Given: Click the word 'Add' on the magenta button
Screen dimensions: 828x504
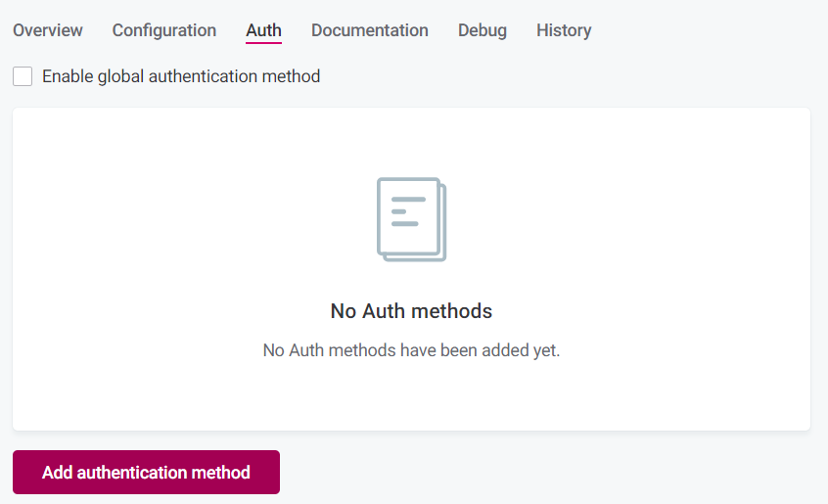Looking at the screenshot, I should point(57,473).
